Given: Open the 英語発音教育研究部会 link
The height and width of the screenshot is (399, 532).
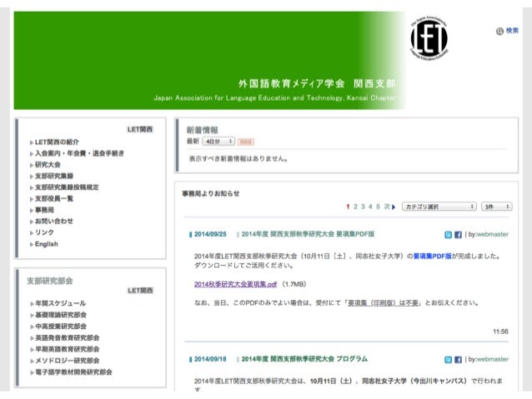Looking at the screenshot, I should point(68,338).
